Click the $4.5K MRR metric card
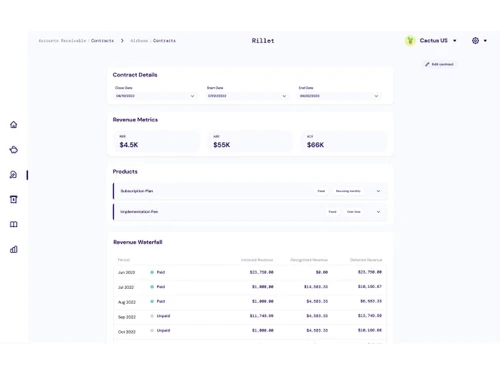Image resolution: width=500 pixels, height=375 pixels. pos(157,141)
